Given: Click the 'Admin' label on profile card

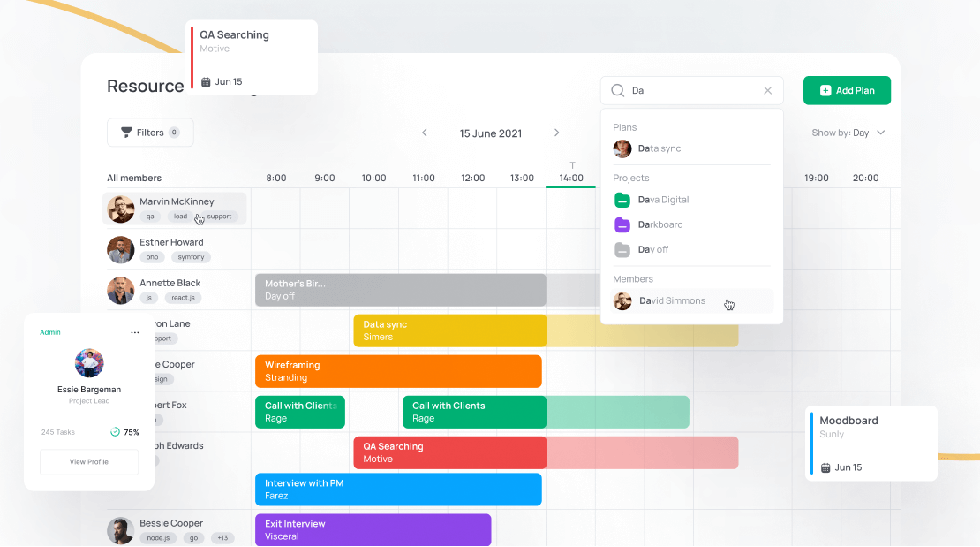Looking at the screenshot, I should point(50,332).
